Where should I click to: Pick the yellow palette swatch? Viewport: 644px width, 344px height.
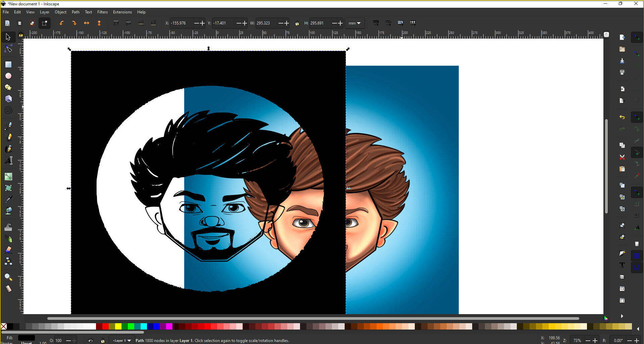118,326
